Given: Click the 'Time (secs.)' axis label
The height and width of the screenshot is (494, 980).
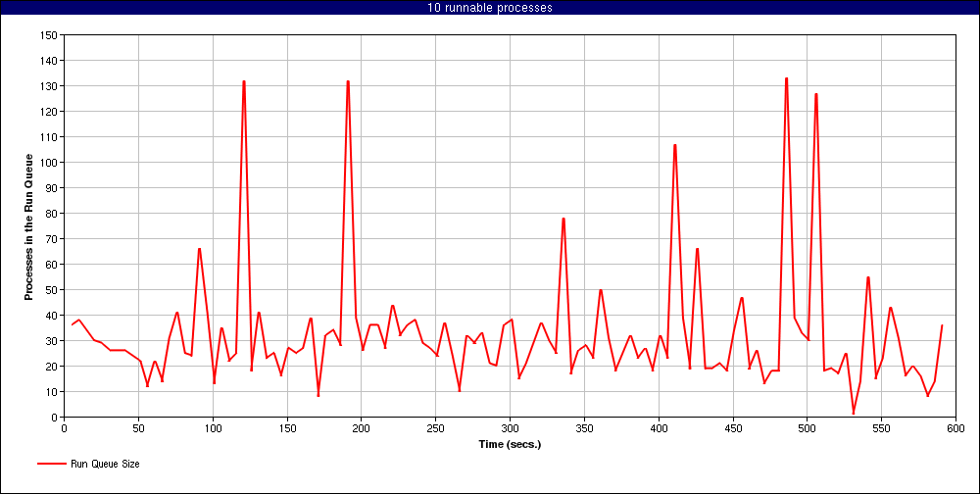Looking at the screenshot, I should (510, 445).
